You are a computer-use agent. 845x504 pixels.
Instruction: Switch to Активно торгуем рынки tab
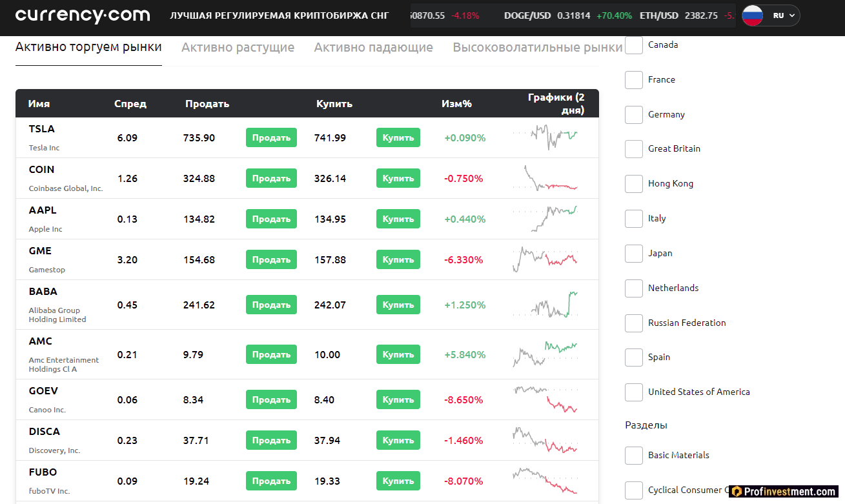(x=88, y=47)
